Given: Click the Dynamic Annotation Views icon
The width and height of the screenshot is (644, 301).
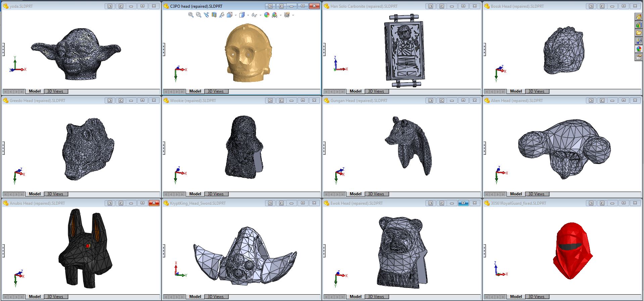Looking at the screenshot, I should point(221,15).
